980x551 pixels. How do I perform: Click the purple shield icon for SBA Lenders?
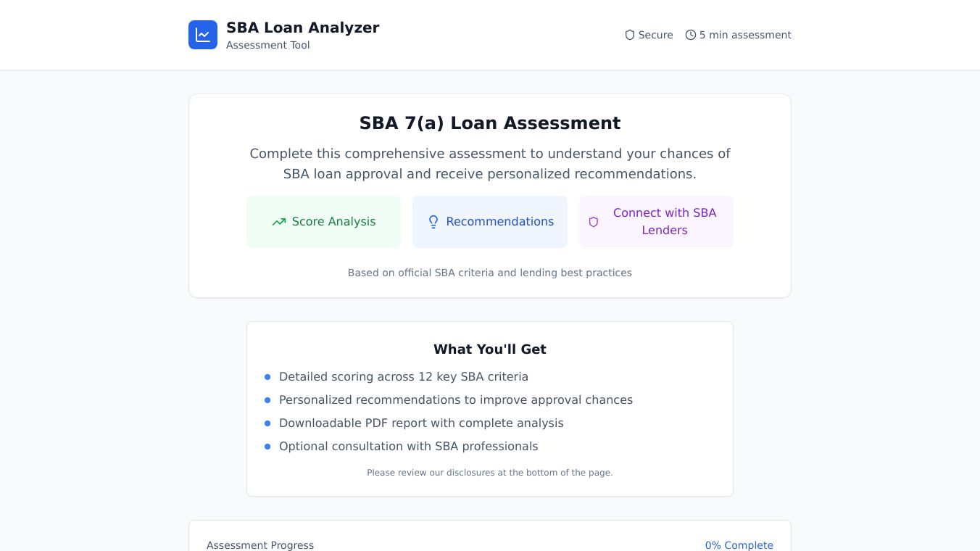coord(594,222)
